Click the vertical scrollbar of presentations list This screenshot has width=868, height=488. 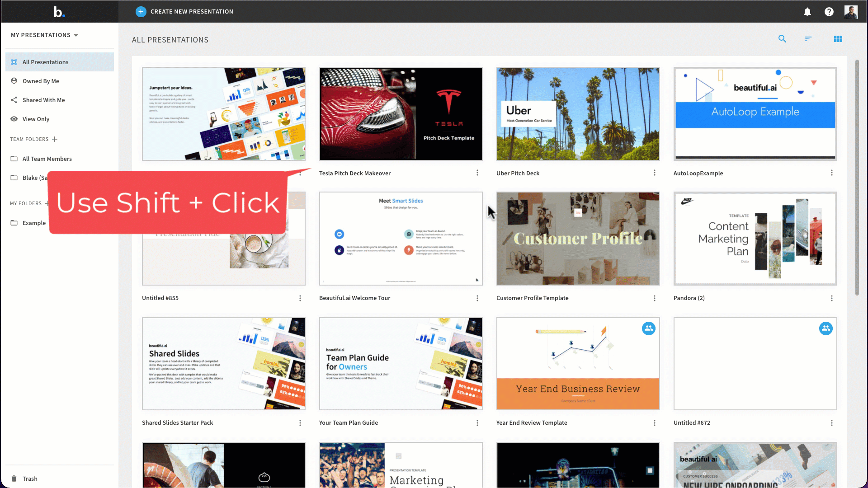tap(857, 177)
